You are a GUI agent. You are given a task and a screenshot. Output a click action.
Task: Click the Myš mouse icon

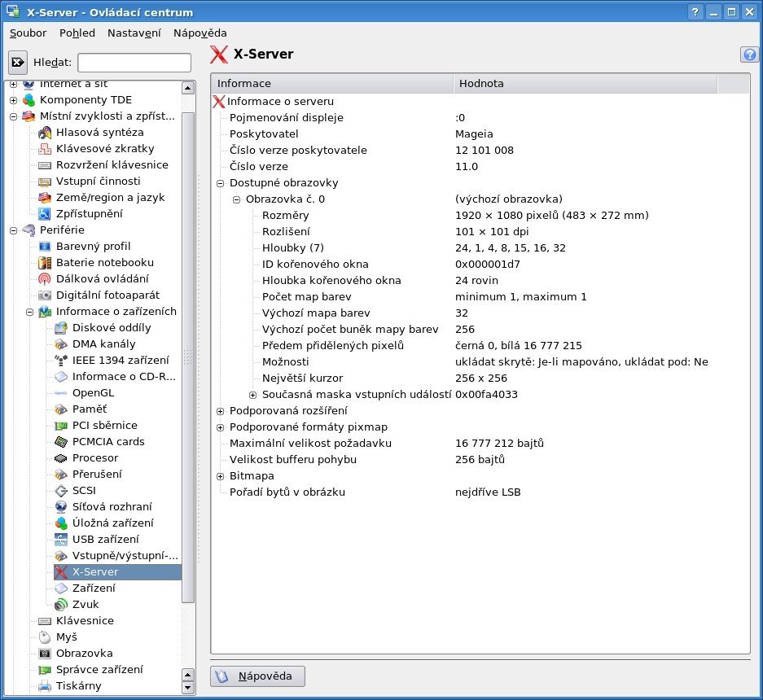(45, 637)
